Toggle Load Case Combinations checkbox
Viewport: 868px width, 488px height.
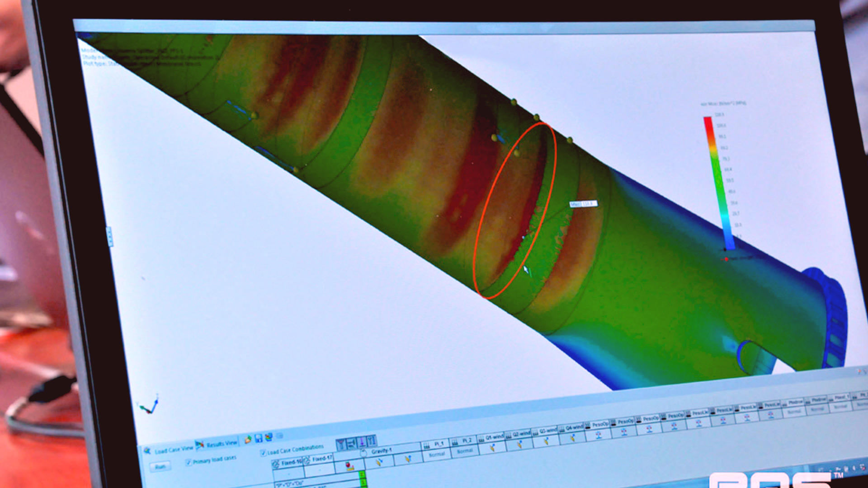click(x=263, y=452)
